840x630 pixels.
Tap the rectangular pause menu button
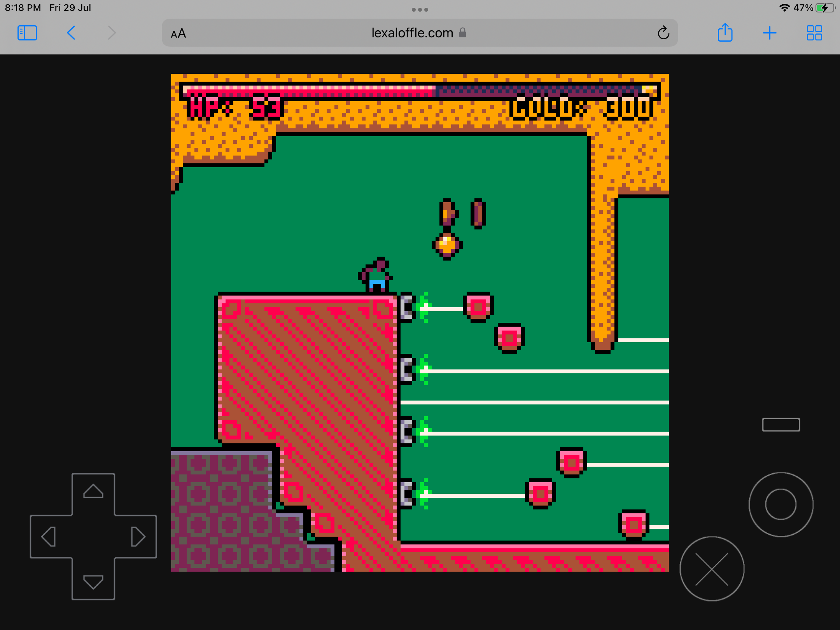coord(781,425)
